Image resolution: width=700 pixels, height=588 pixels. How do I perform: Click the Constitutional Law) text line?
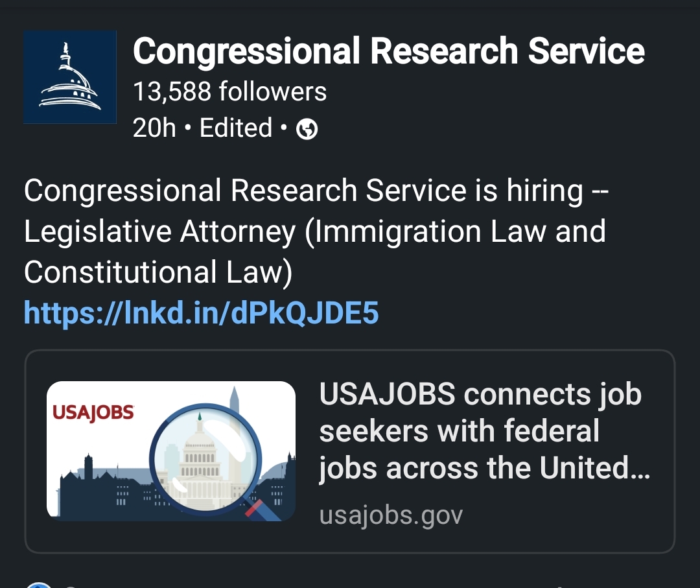point(159,273)
